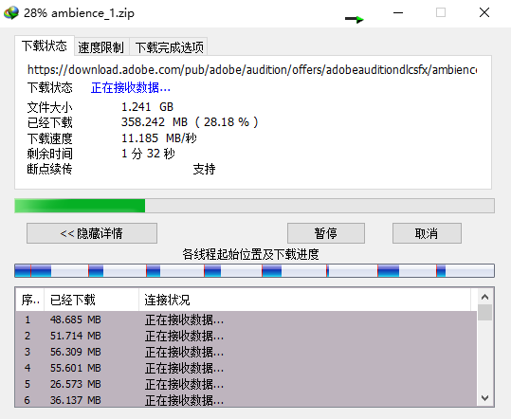The image size is (511, 420).
Task: Click the thread segments progress bar
Action: click(254, 271)
